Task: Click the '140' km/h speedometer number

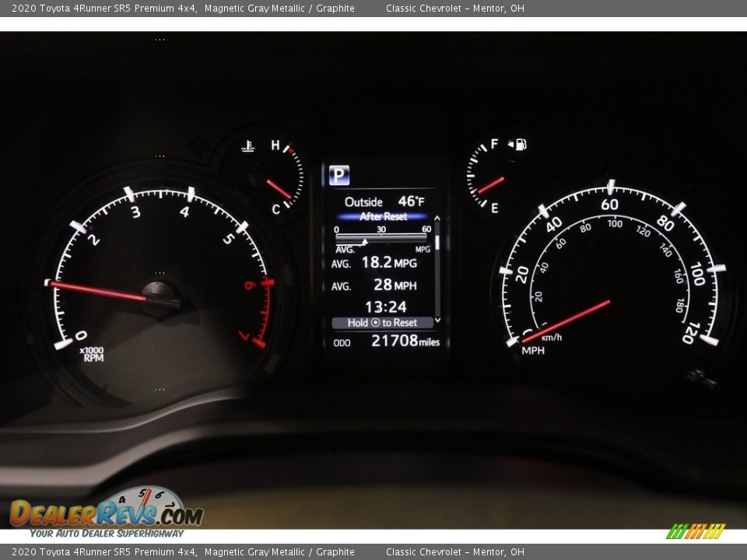Action: point(665,250)
